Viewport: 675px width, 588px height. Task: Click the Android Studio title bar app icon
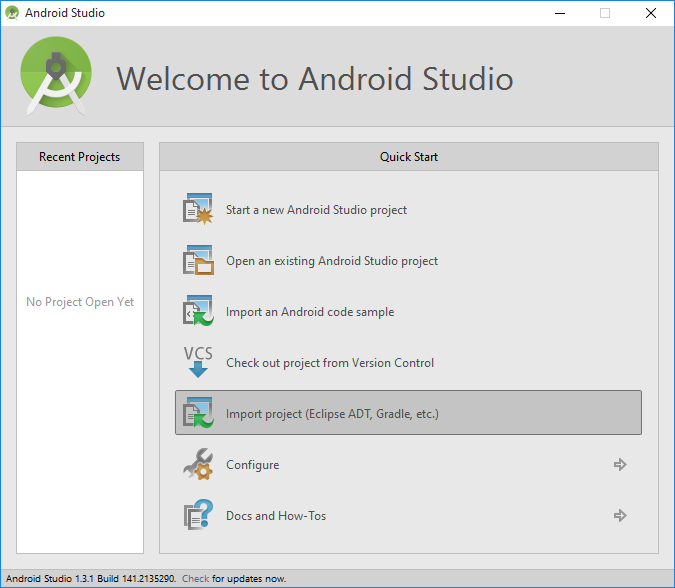12,13
